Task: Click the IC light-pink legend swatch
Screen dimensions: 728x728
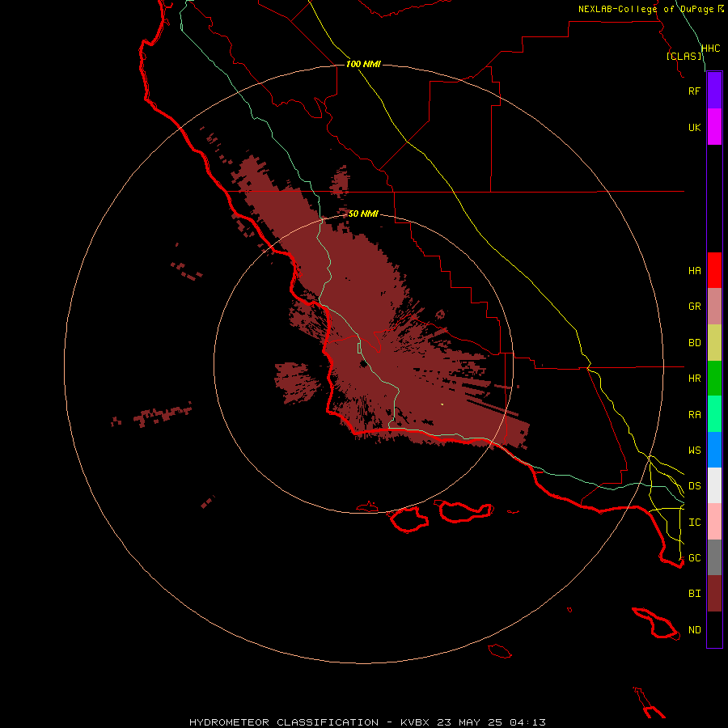Action: pyautogui.click(x=714, y=522)
